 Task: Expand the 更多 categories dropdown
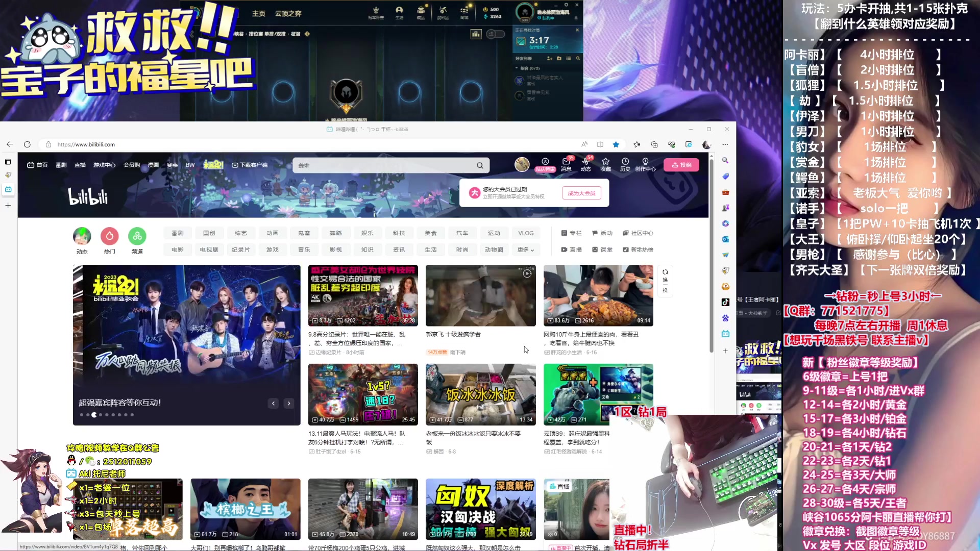tap(525, 249)
